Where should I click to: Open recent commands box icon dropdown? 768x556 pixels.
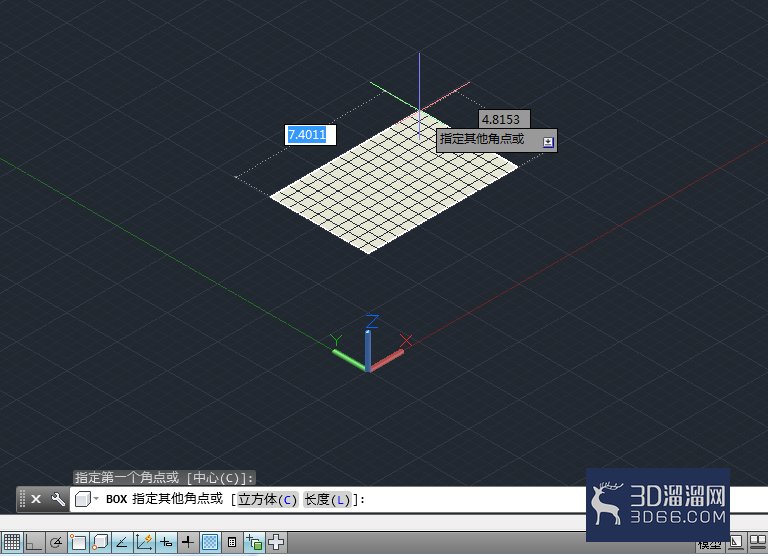pyautogui.click(x=87, y=499)
